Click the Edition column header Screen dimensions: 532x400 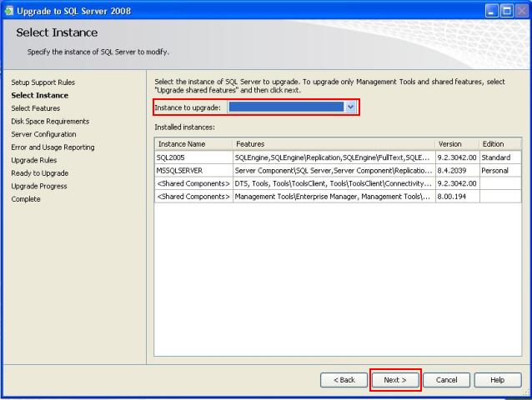coord(500,144)
